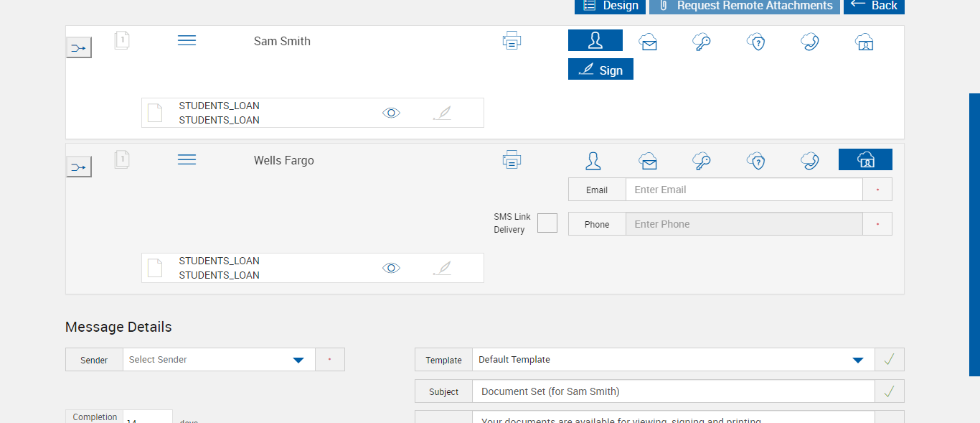The image size is (980, 423).
Task: Enable SMS Link Delivery checkbox
Action: pyautogui.click(x=547, y=223)
